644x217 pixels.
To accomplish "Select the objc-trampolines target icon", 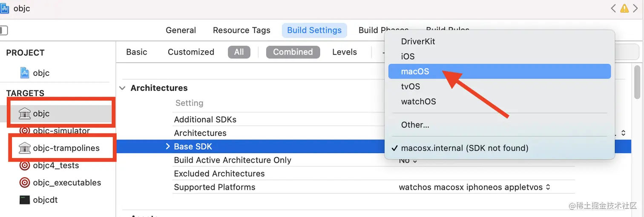I will pyautogui.click(x=25, y=148).
